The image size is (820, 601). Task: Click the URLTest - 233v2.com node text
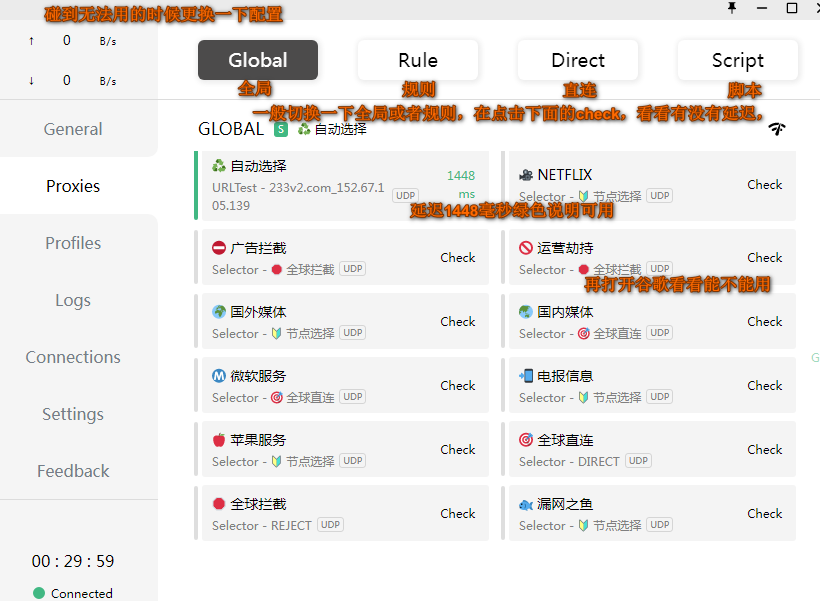(298, 196)
